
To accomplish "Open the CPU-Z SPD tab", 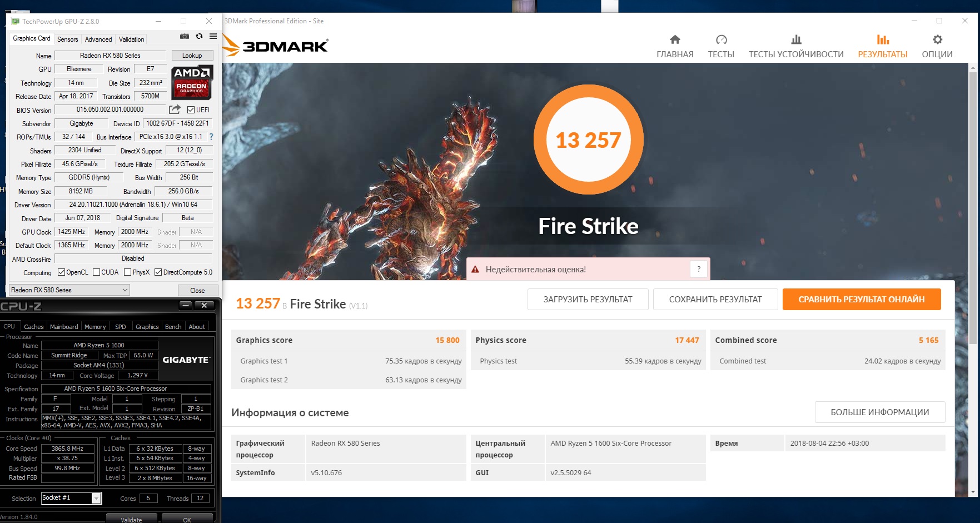I will click(x=121, y=327).
